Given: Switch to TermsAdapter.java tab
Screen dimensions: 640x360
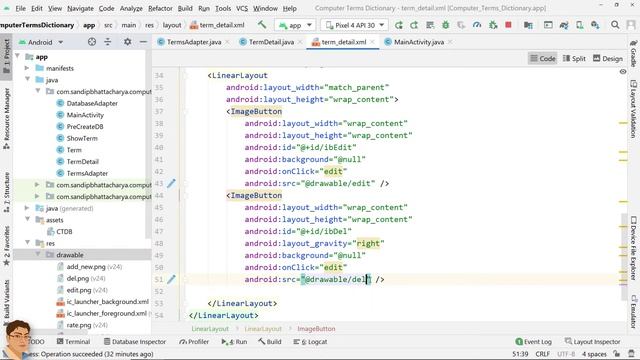Looking at the screenshot, I should click(193, 42).
